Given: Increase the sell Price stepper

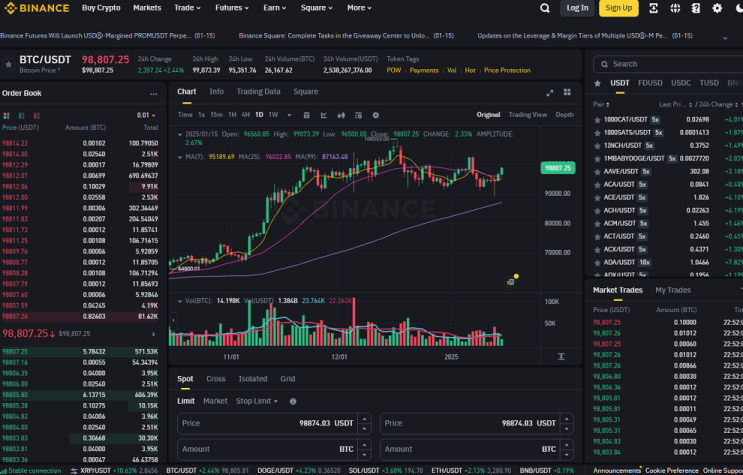Looking at the screenshot, I should [567, 419].
